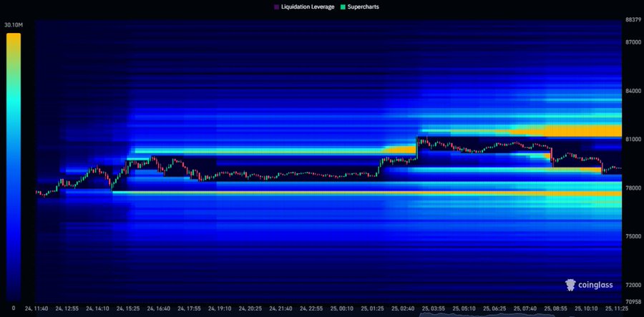Click the 25, 06:25 time label
Screen dimensions: 644x317
[495, 308]
